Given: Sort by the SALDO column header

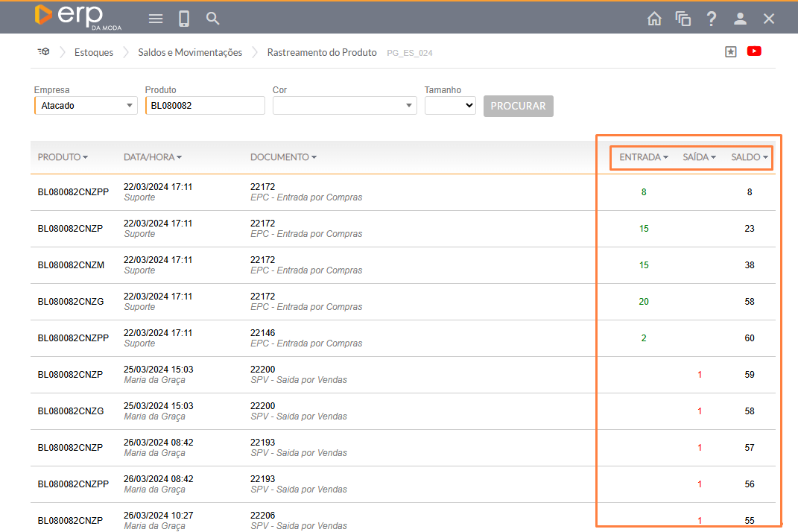Looking at the screenshot, I should tap(749, 157).
